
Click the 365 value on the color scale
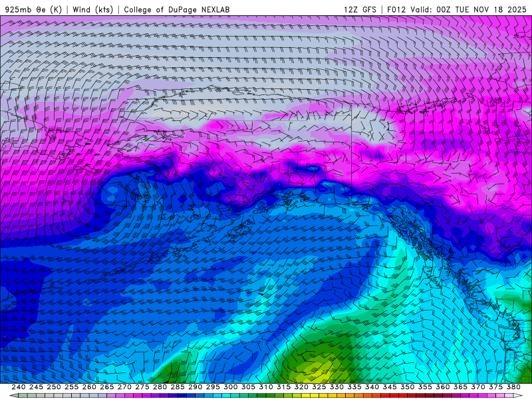point(460,387)
